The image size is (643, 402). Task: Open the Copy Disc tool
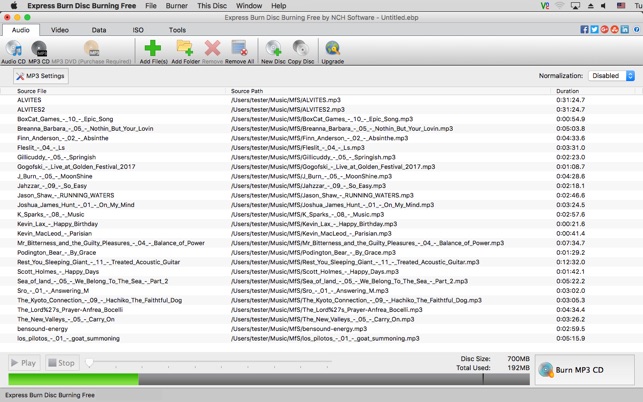coord(301,48)
